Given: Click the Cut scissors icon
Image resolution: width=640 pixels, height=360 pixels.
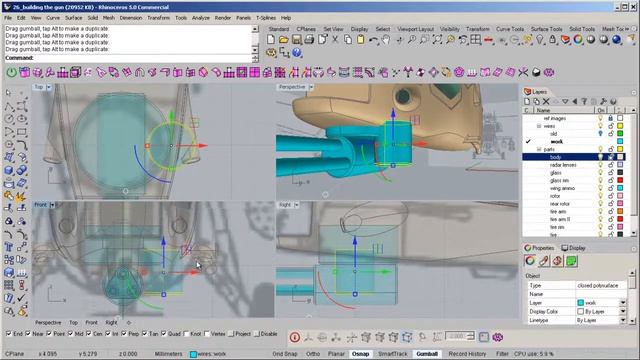Looking at the screenshot, I should pyautogui.click(x=335, y=40).
